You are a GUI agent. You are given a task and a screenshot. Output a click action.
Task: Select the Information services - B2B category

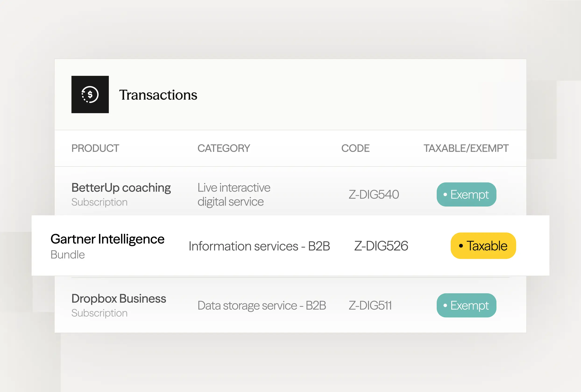(259, 246)
